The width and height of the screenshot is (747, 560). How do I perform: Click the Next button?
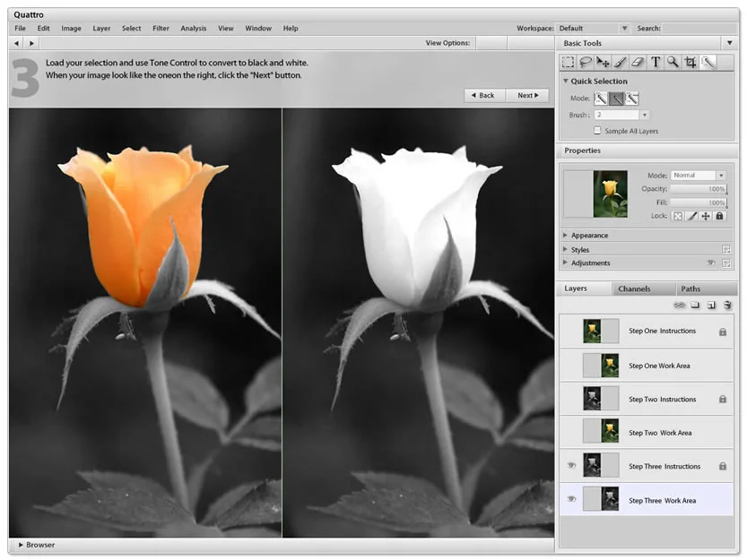click(x=527, y=95)
